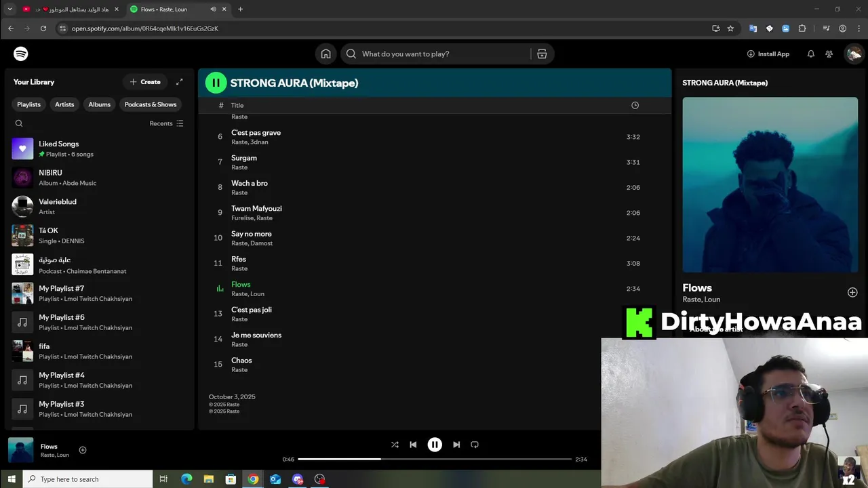Reload the browser page
The height and width of the screenshot is (488, 868).
pos(43,28)
